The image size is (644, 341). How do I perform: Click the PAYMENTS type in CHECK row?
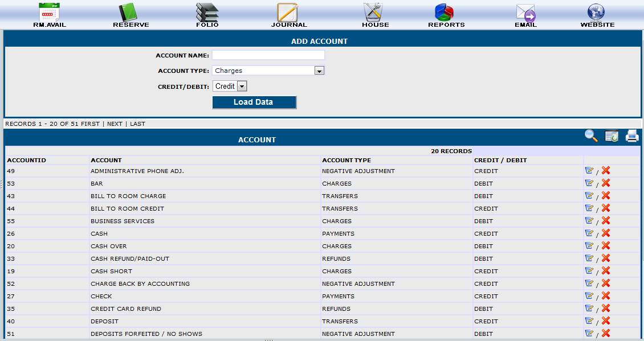click(338, 296)
